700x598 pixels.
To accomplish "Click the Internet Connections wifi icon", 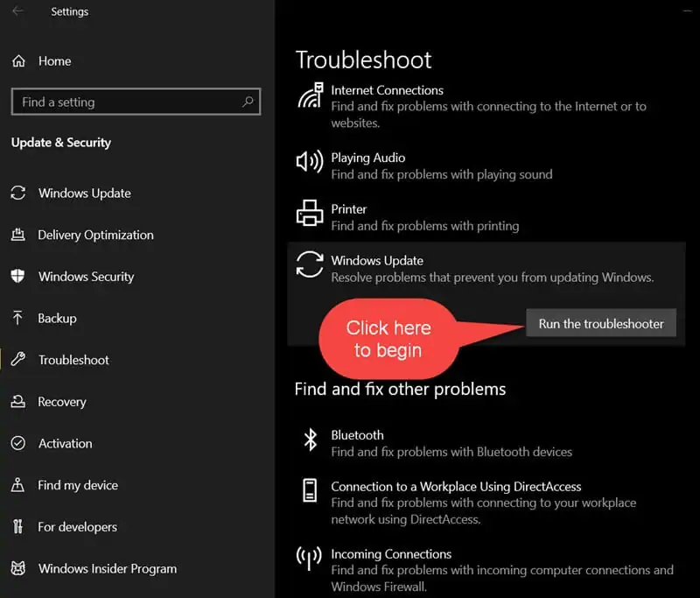I will click(x=311, y=95).
